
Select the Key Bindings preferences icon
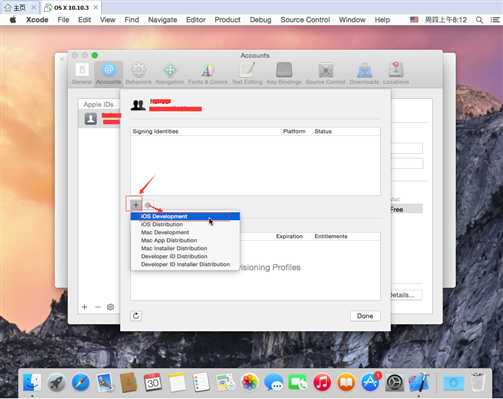tap(284, 74)
